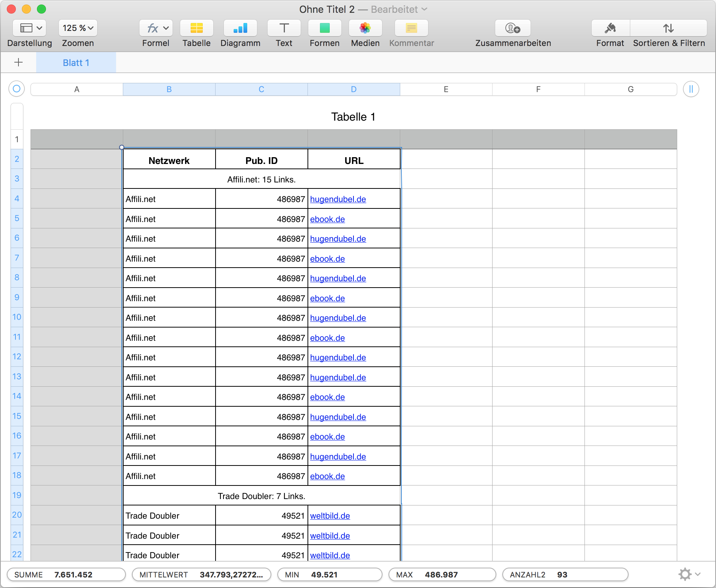Image resolution: width=716 pixels, height=588 pixels.
Task: Click the column resize handle right of G
Action: [x=691, y=89]
